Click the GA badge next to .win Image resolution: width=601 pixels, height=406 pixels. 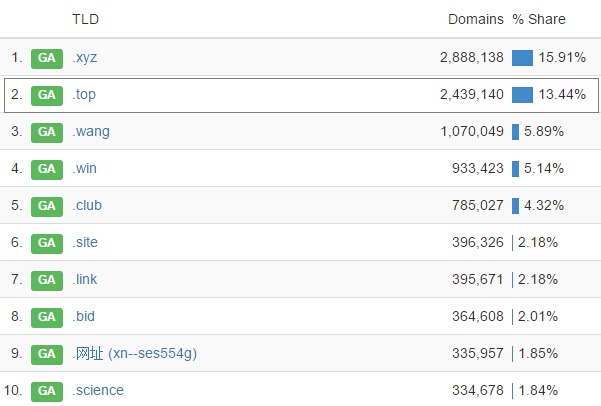[47, 169]
